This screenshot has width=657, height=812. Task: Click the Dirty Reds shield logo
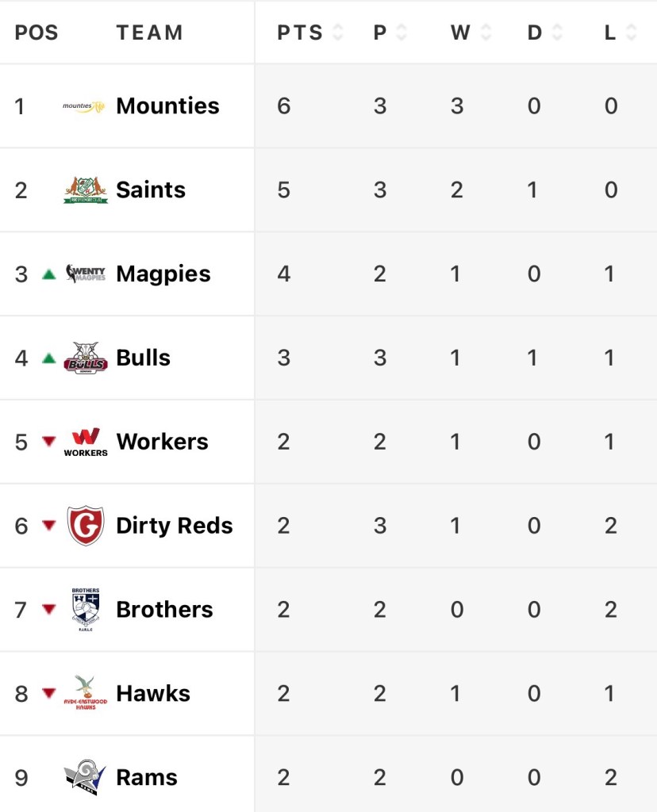[85, 526]
